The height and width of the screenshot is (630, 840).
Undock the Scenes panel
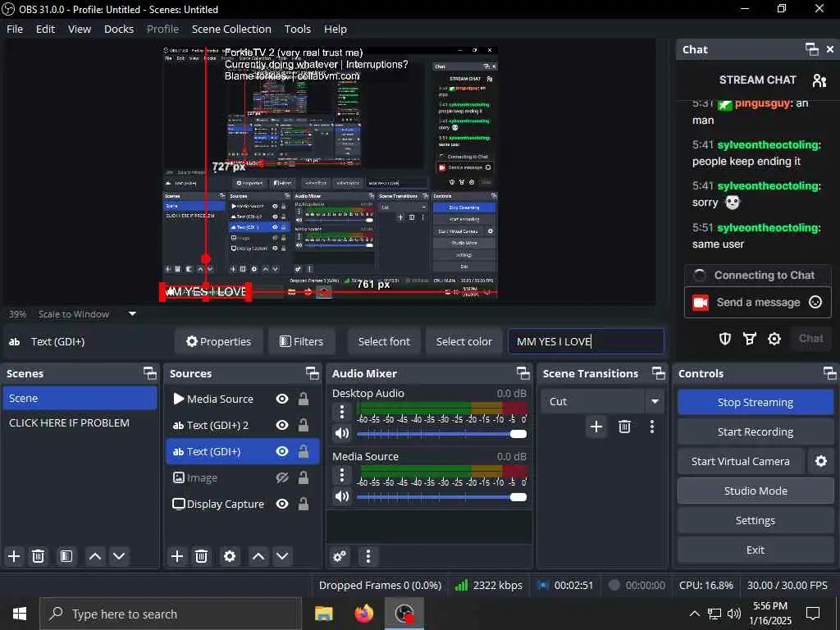(x=150, y=373)
